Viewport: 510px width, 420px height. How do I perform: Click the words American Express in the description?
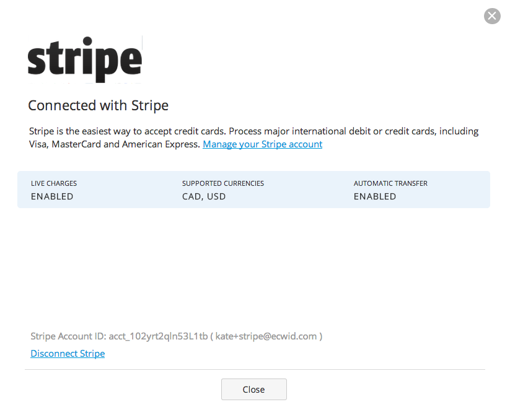click(161, 144)
